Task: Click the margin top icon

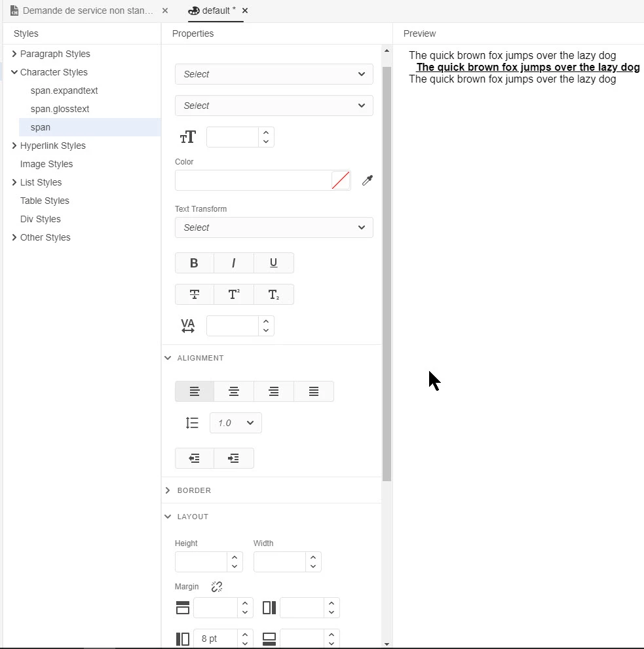Action: click(182, 608)
